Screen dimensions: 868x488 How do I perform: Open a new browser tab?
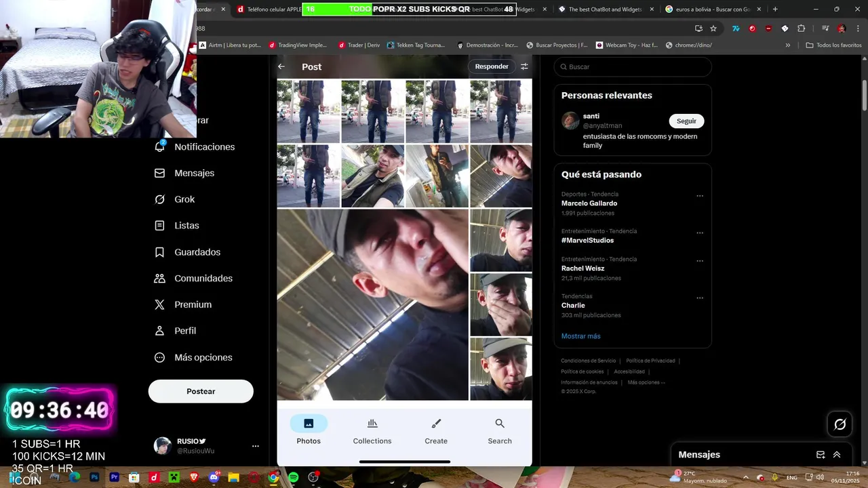point(775,9)
